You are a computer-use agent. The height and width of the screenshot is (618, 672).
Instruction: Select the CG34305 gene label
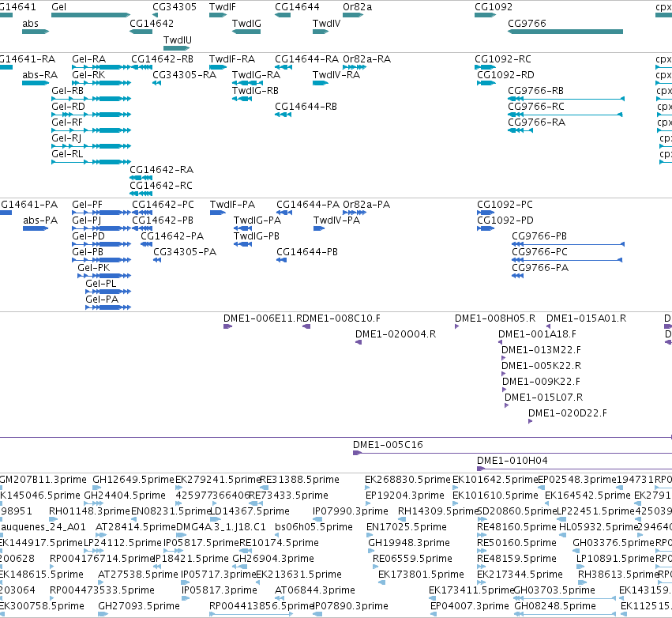coord(175,7)
